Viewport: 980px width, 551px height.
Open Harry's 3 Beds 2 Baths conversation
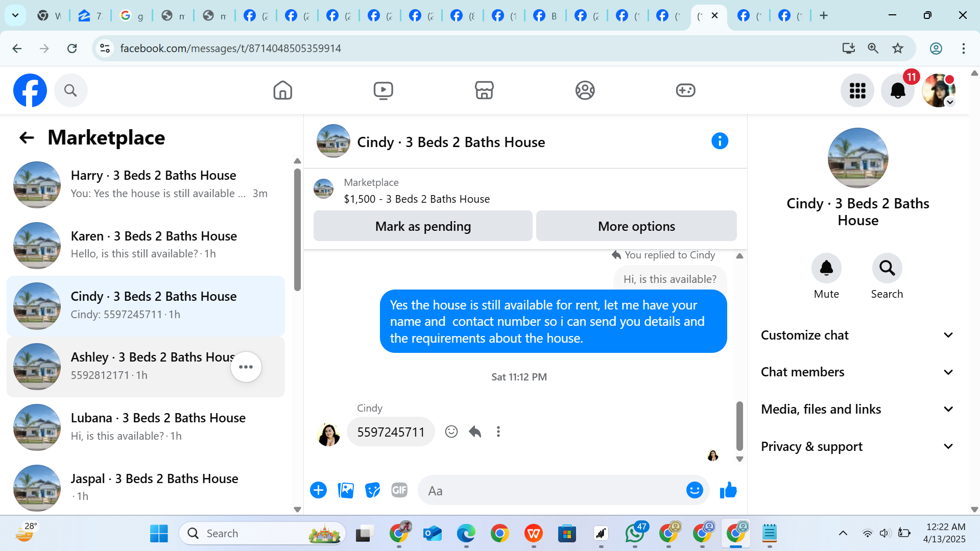point(146,185)
